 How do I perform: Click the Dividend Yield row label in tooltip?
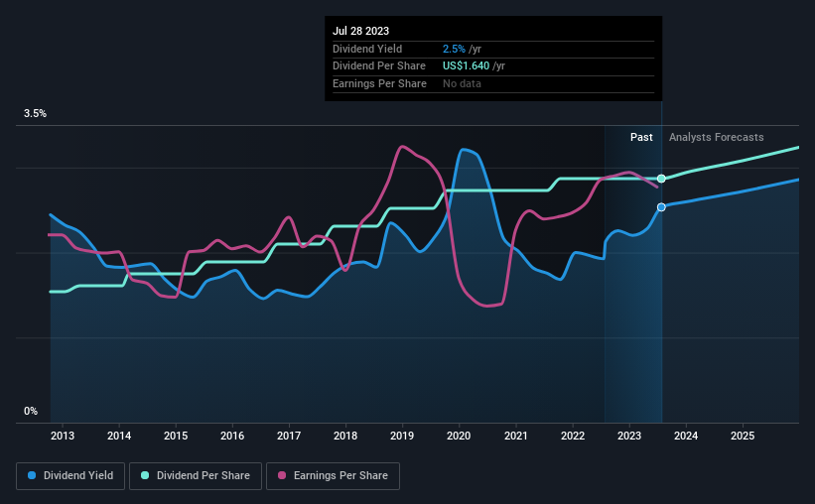(x=367, y=49)
